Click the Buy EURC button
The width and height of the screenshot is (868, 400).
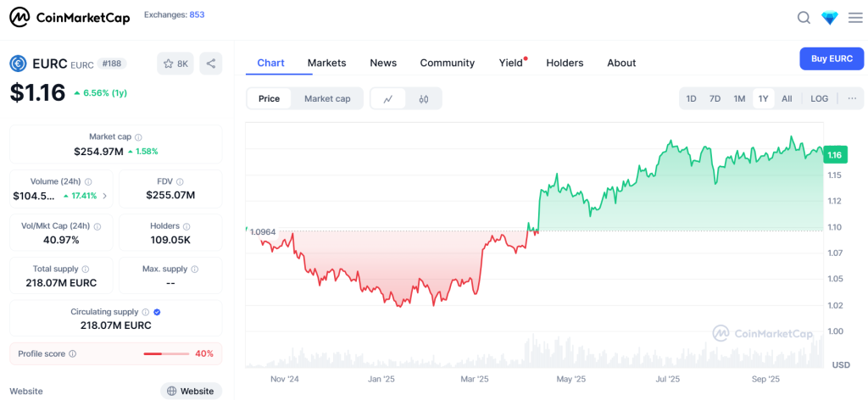(831, 58)
